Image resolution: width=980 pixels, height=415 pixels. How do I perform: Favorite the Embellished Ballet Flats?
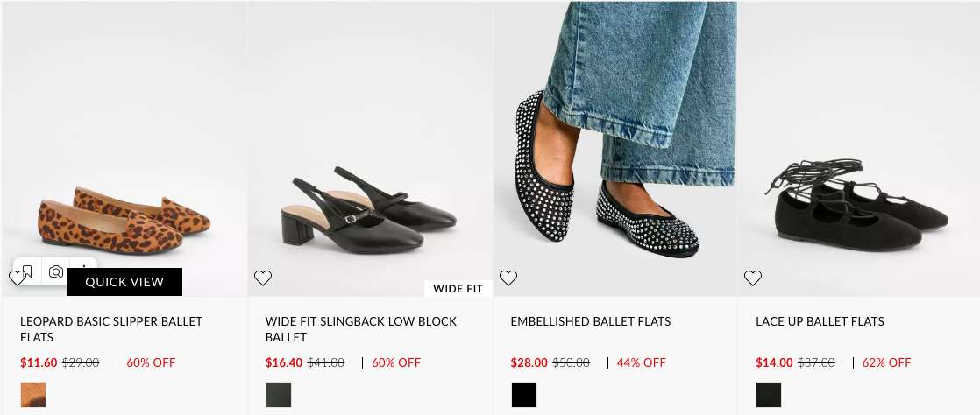tap(508, 278)
